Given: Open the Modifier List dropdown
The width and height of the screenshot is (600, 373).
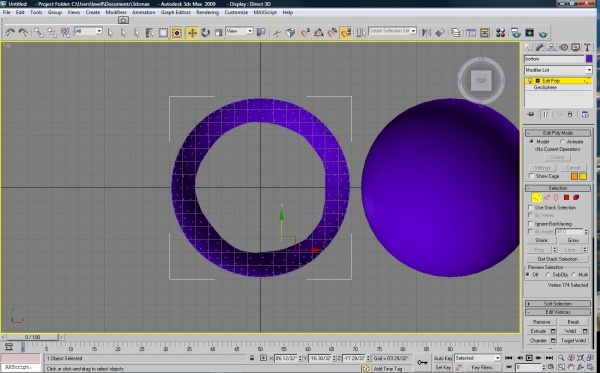Looking at the screenshot, I should pos(558,70).
